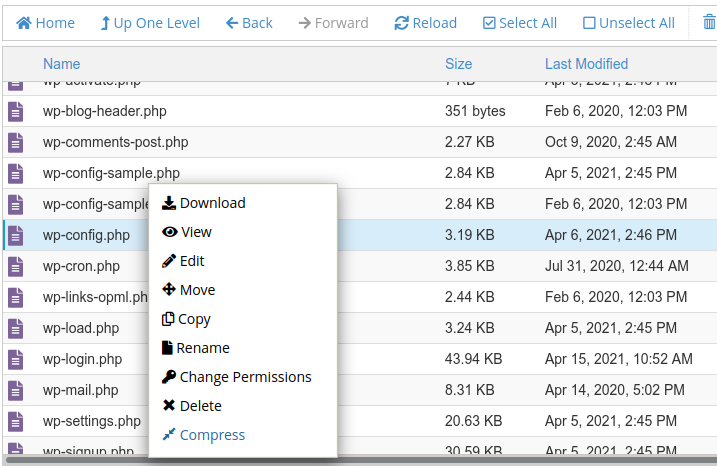Viewport: 717px width, 466px height.
Task: Click Unselect All in toolbar
Action: (x=629, y=23)
